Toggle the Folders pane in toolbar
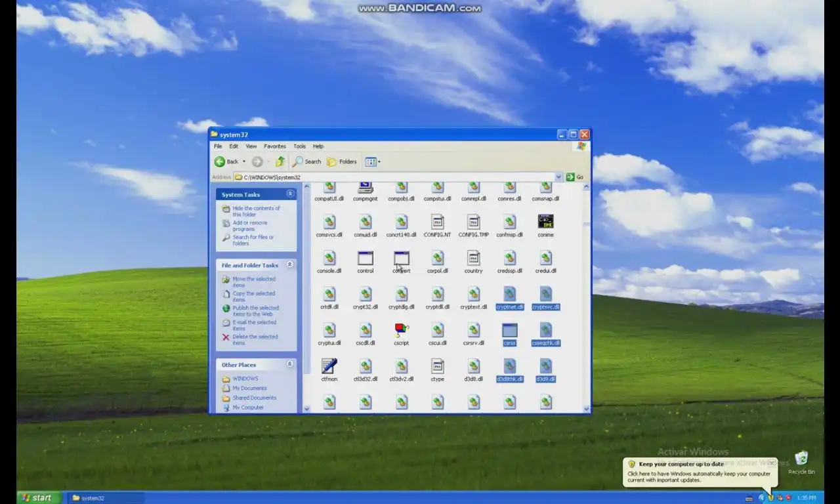Image resolution: width=840 pixels, height=504 pixels. pos(342,161)
